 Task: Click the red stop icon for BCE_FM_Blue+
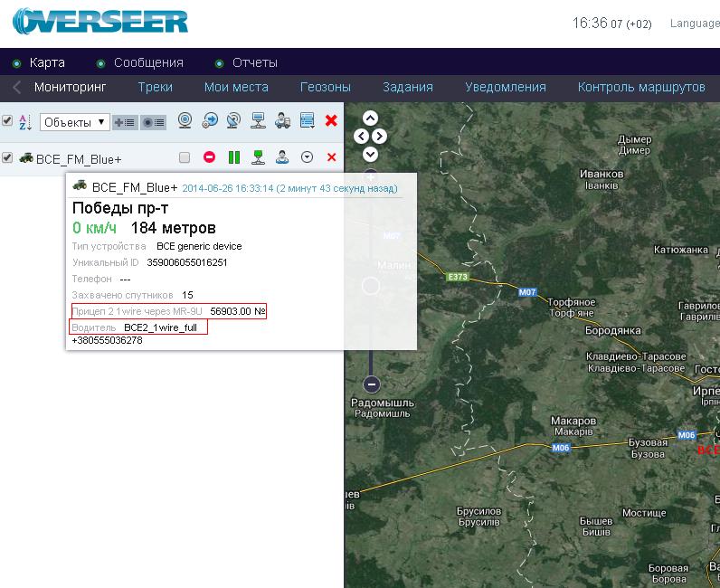click(209, 157)
